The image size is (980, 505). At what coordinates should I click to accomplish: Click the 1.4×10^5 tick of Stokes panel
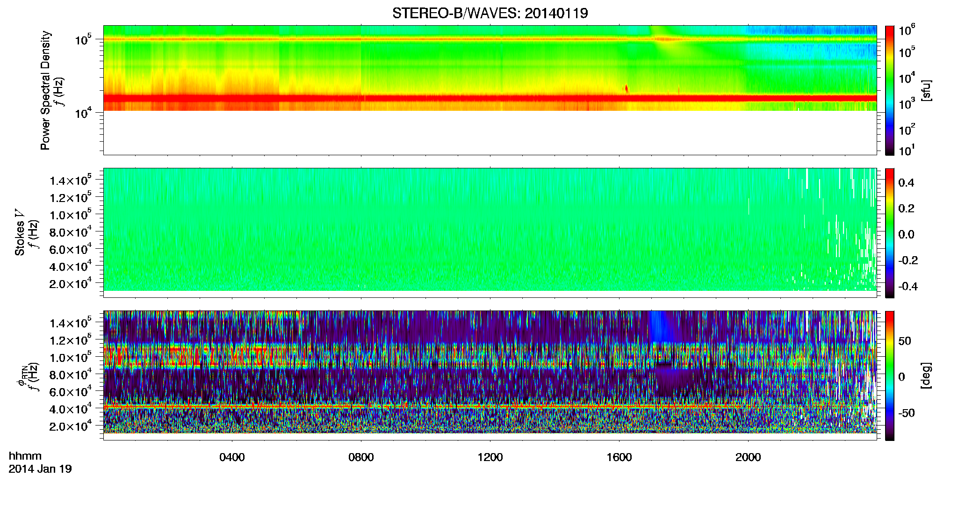point(71,180)
